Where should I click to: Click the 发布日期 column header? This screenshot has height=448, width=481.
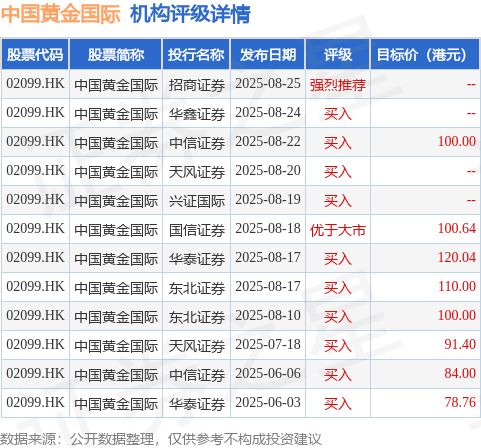tap(268, 54)
